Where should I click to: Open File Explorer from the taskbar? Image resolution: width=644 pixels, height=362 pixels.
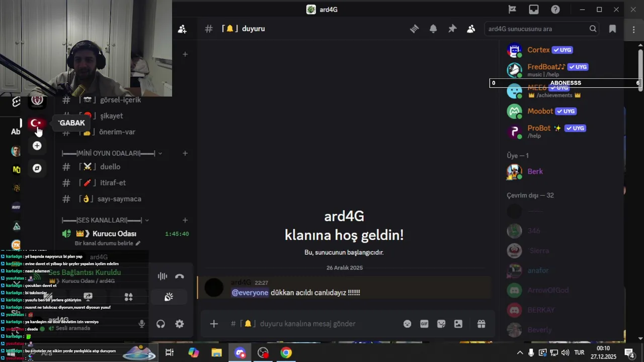click(216, 353)
